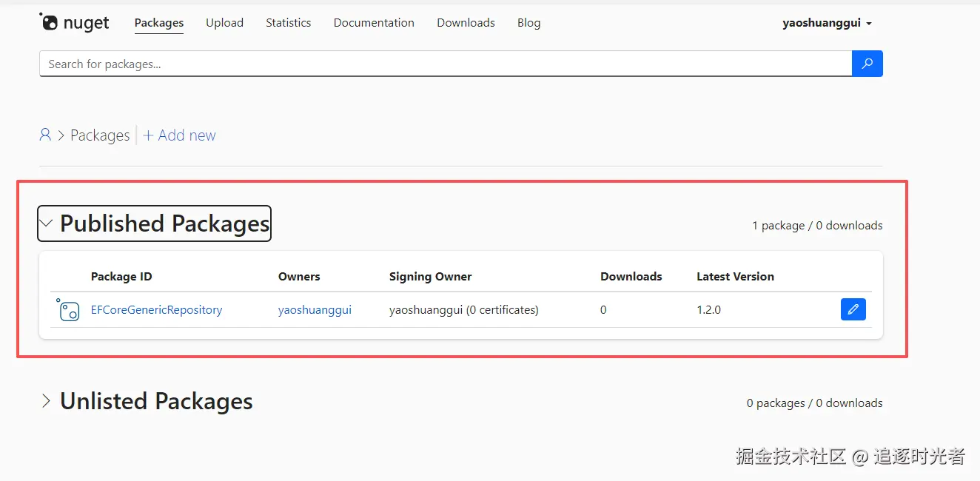
Task: Click the Downloads column header
Action: [x=631, y=277]
